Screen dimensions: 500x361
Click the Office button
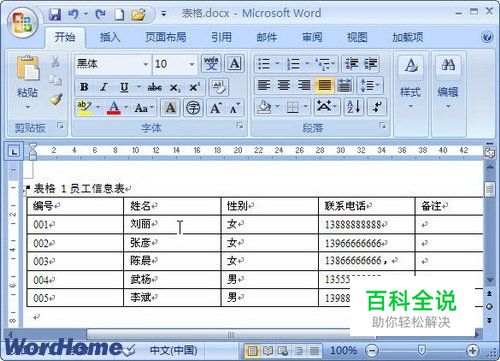[x=23, y=23]
